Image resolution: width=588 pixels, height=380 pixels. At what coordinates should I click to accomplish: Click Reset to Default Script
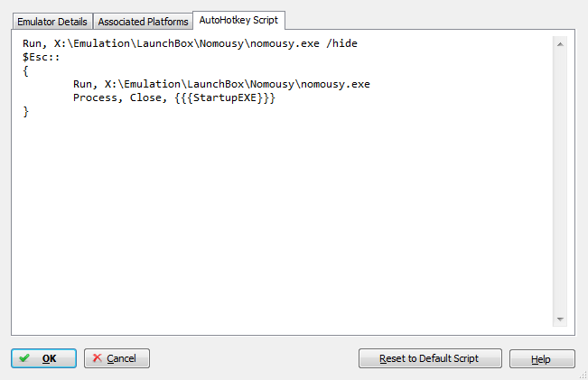click(x=430, y=358)
